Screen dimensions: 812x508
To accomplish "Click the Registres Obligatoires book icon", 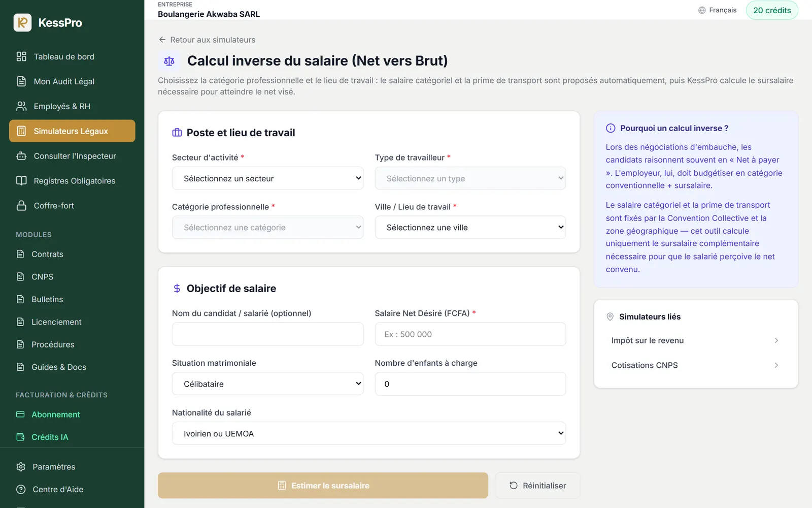I will pyautogui.click(x=21, y=181).
